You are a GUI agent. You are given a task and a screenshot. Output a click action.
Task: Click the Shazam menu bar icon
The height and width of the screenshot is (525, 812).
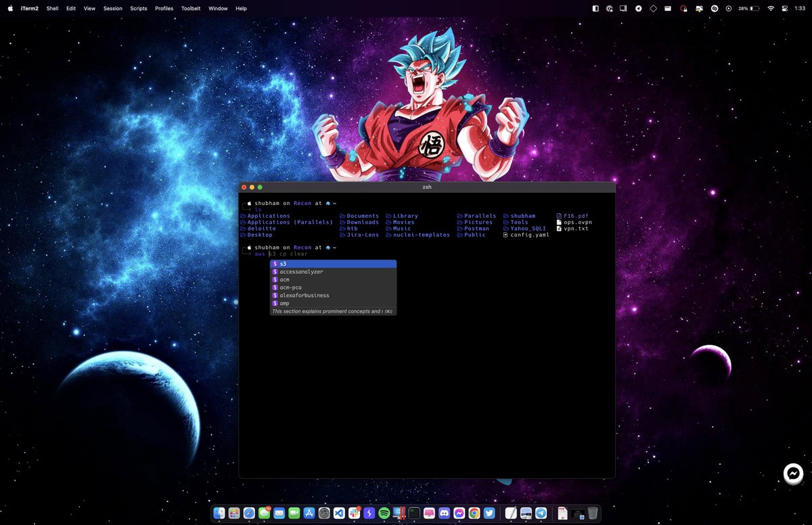(x=714, y=9)
